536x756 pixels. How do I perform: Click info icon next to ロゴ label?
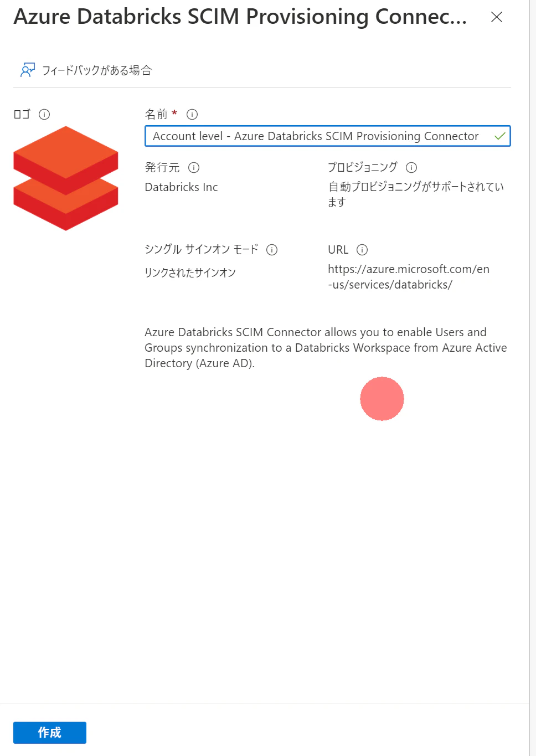pos(44,114)
